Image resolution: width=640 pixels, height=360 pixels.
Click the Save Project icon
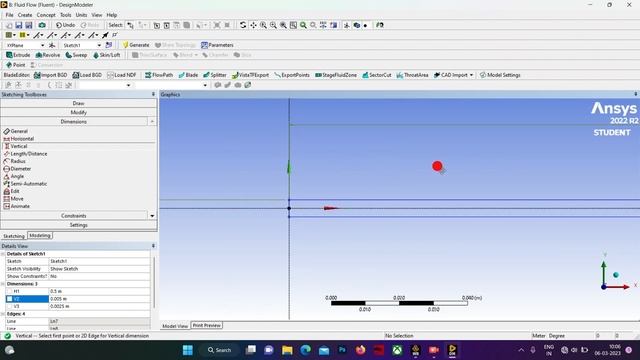tap(19, 25)
